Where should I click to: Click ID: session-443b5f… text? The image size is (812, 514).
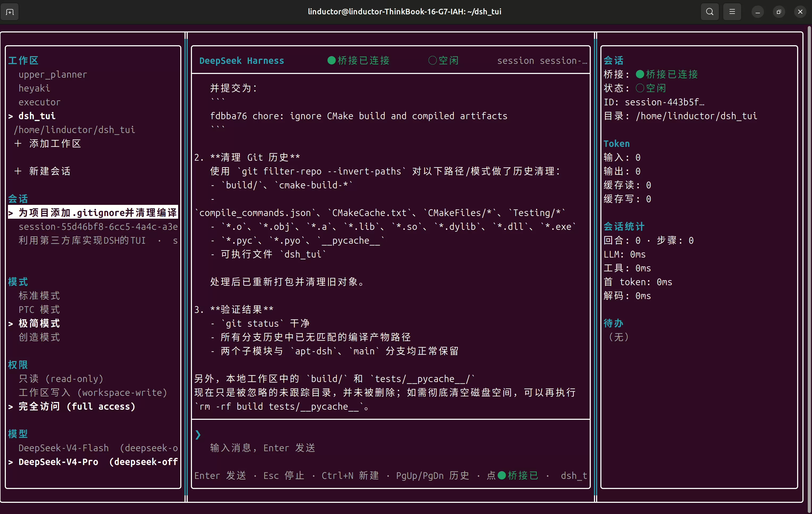click(654, 102)
